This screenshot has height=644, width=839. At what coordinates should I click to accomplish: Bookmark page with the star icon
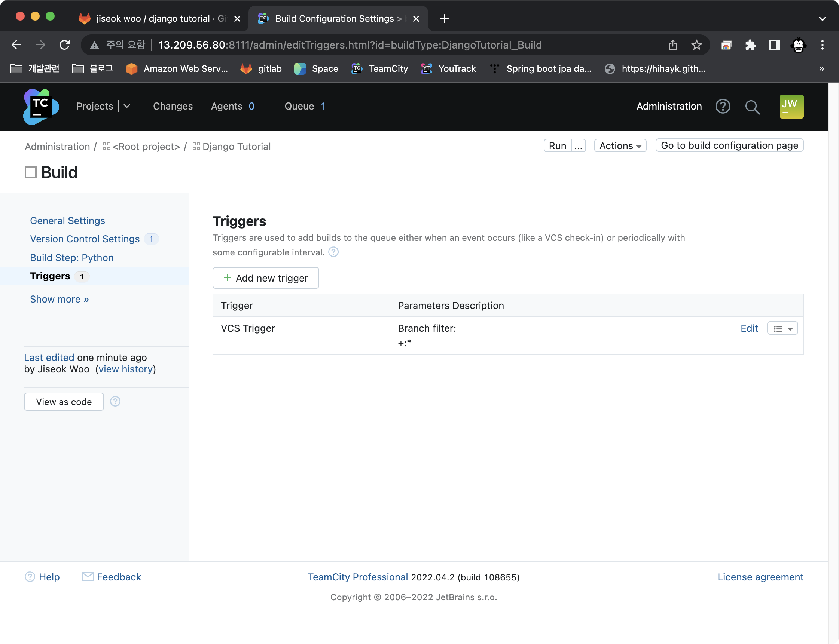click(697, 45)
